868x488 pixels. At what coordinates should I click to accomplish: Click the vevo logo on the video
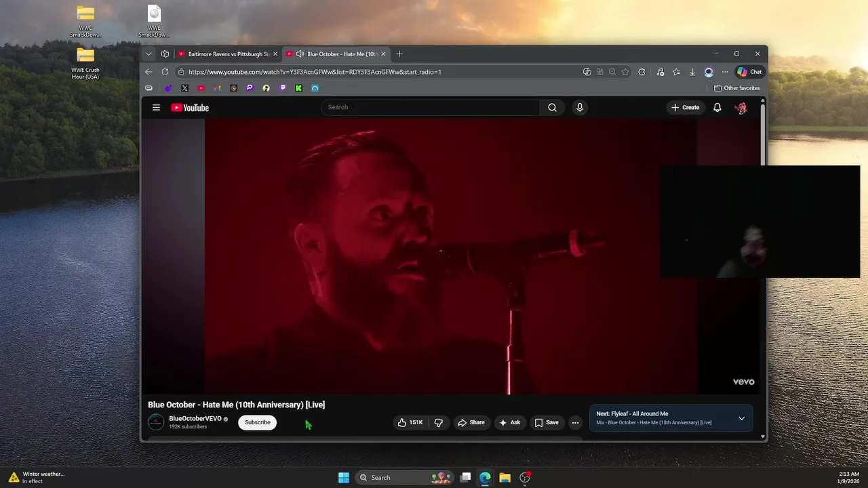click(743, 382)
